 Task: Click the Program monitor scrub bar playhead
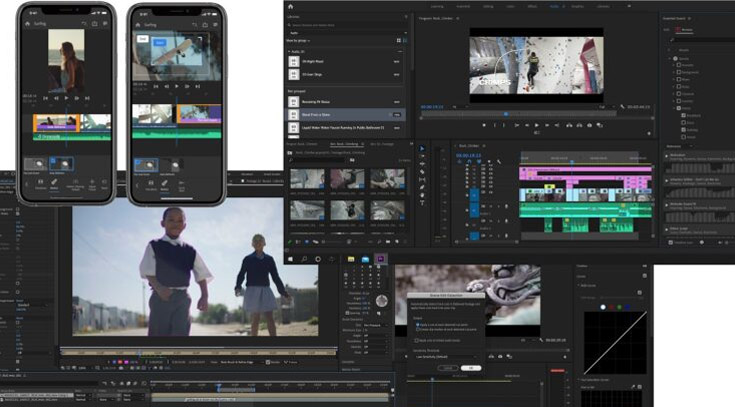pyautogui.click(x=505, y=113)
